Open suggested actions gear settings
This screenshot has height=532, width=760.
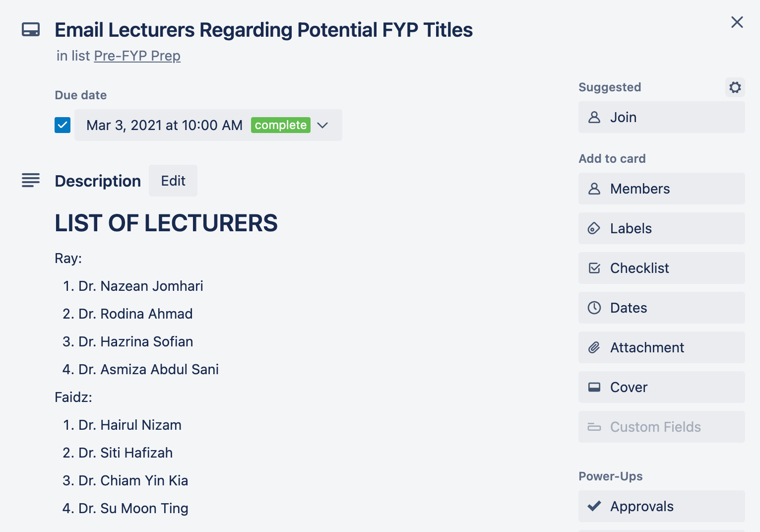coord(735,87)
